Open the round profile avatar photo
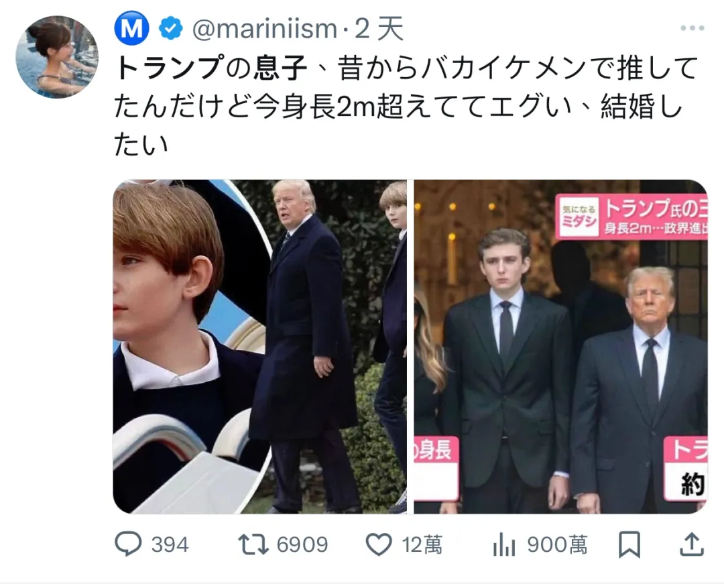Image resolution: width=724 pixels, height=588 pixels. click(x=56, y=57)
